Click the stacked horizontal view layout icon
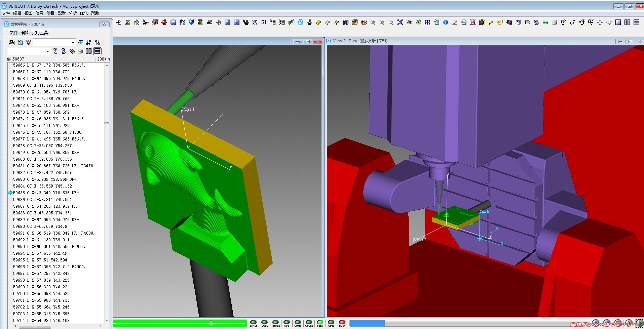 tap(636, 22)
